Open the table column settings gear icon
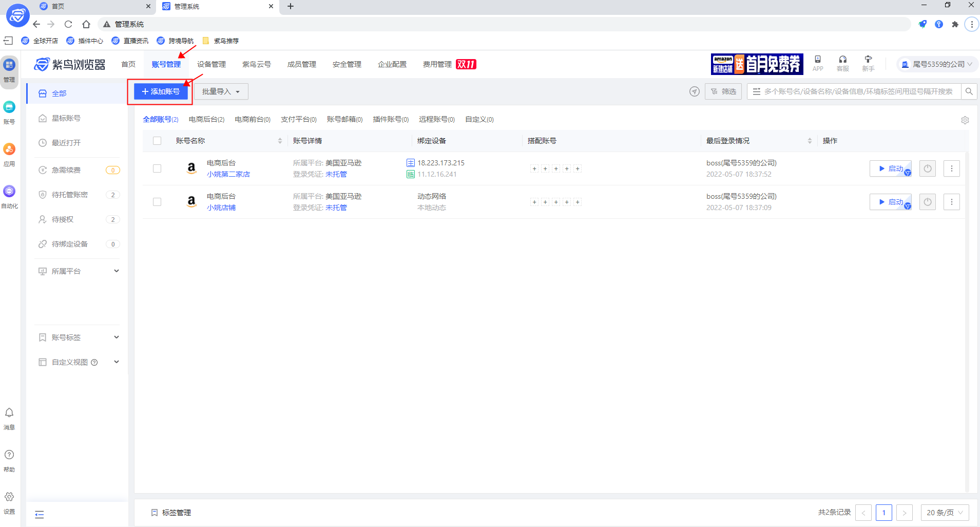Screen dimensions: 980x527 (965, 120)
